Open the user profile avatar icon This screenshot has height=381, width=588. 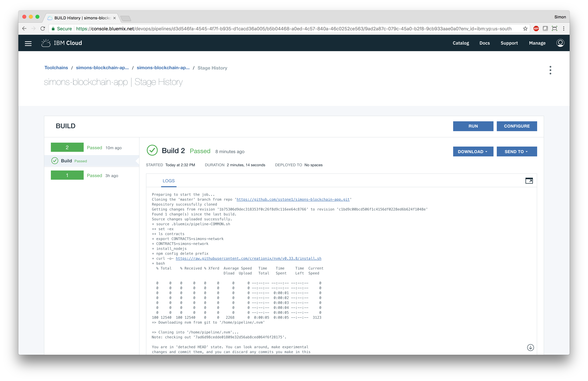coord(560,43)
